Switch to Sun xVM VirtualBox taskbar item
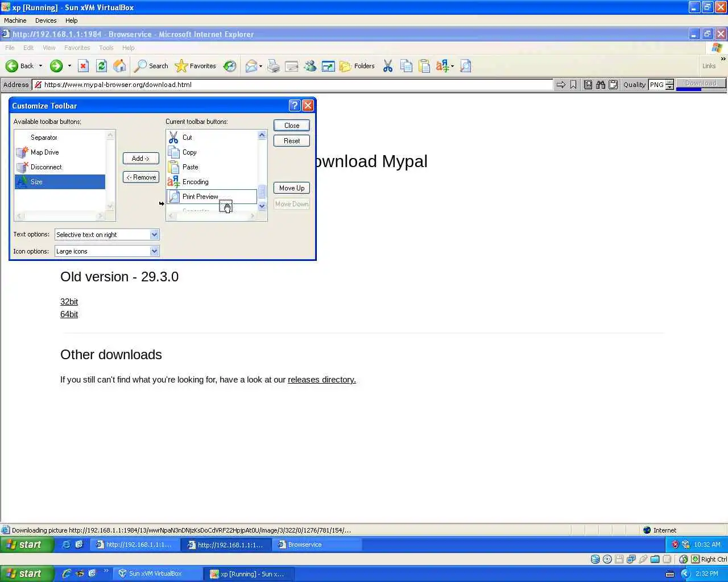The height and width of the screenshot is (582, 728). [x=158, y=574]
